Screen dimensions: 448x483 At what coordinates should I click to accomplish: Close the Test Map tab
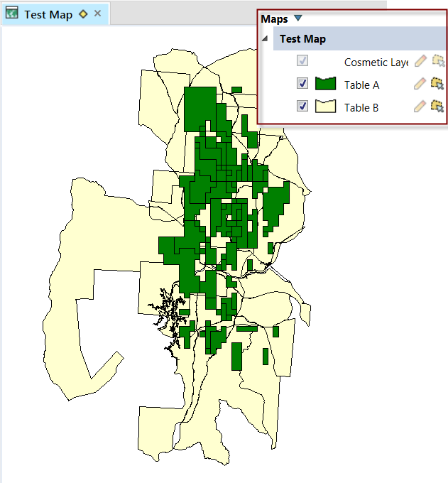98,14
